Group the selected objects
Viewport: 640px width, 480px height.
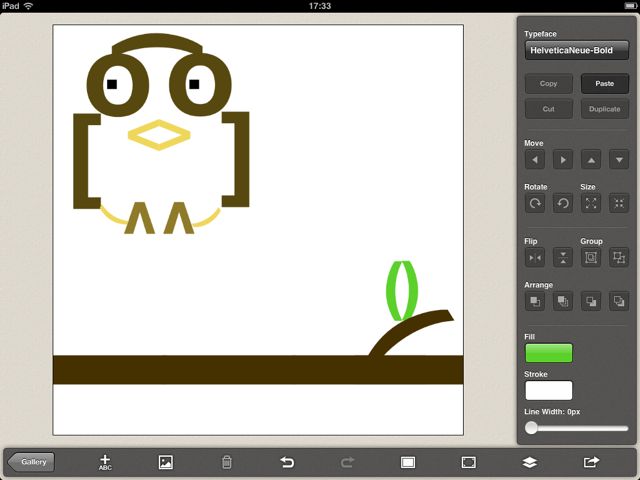tap(591, 258)
